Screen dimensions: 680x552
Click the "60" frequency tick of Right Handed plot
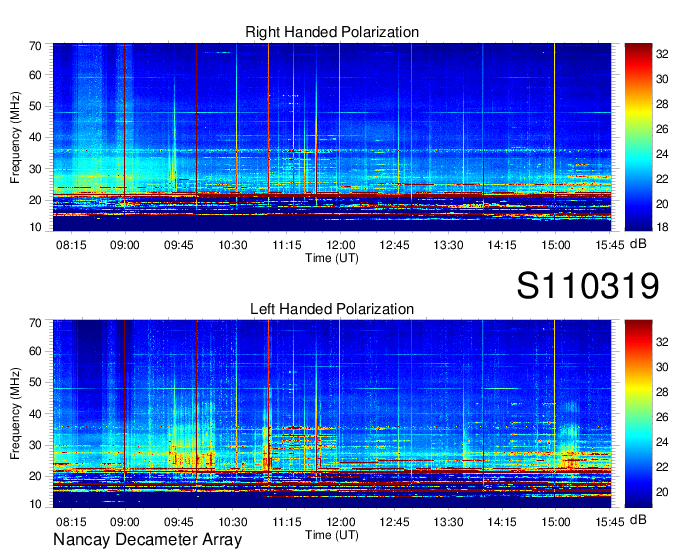[35, 75]
